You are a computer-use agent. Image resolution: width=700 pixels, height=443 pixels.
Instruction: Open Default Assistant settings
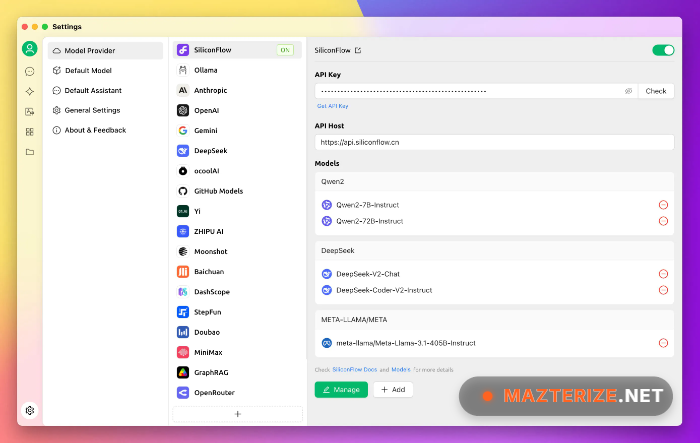pos(105,90)
